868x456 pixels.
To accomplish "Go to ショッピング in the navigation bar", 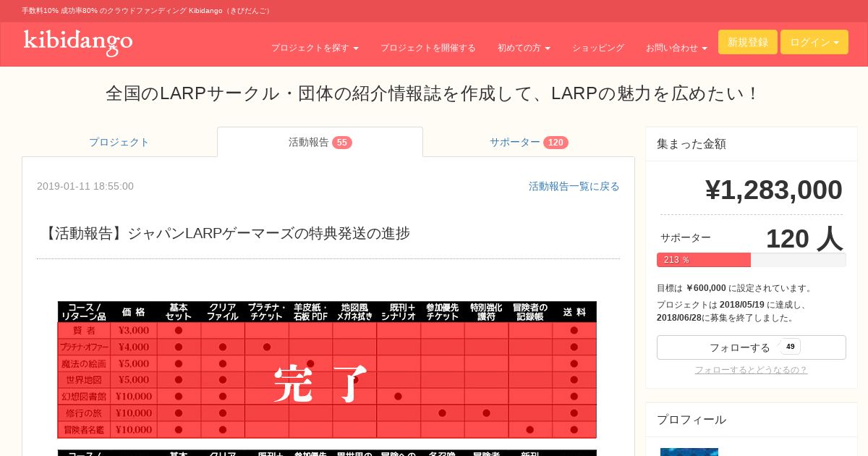I will [598, 48].
